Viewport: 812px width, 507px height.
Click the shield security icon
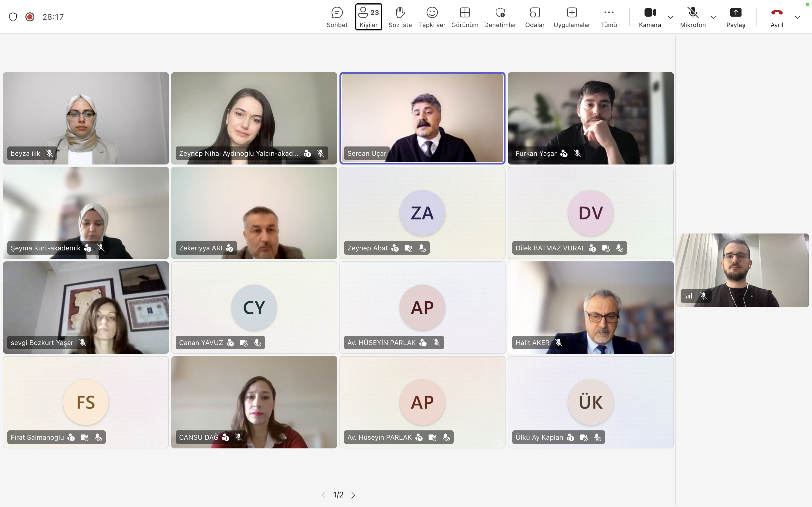[x=13, y=17]
